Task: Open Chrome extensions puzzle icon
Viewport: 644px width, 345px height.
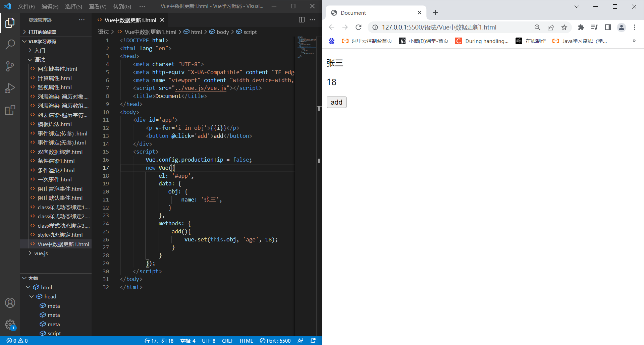Action: tap(581, 27)
